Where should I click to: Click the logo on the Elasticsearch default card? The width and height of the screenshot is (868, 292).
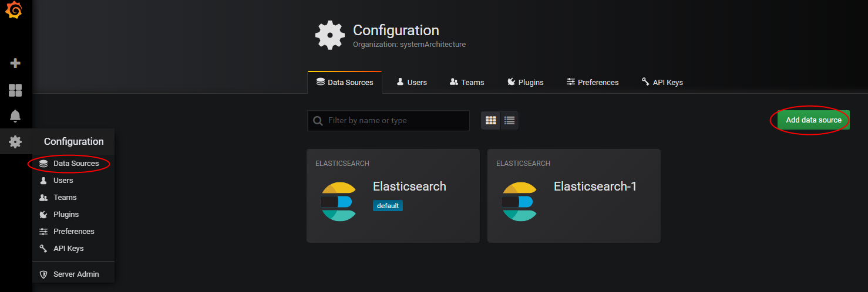(x=338, y=202)
